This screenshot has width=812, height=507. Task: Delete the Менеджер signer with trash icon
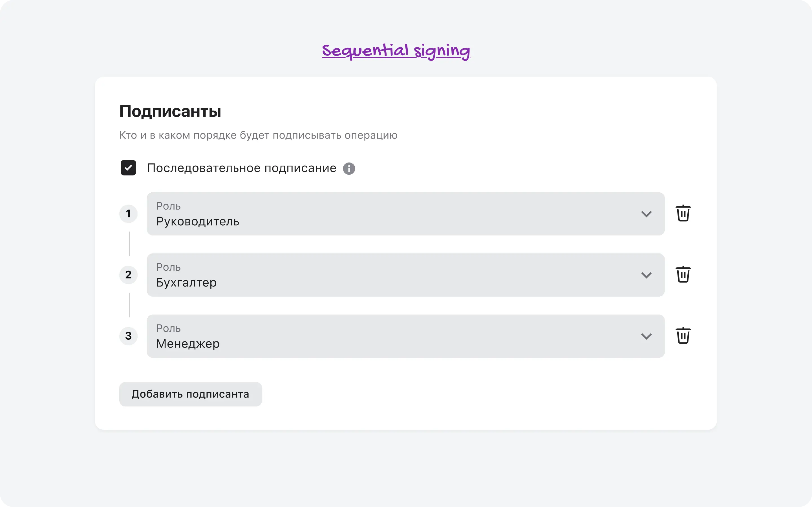(x=683, y=336)
